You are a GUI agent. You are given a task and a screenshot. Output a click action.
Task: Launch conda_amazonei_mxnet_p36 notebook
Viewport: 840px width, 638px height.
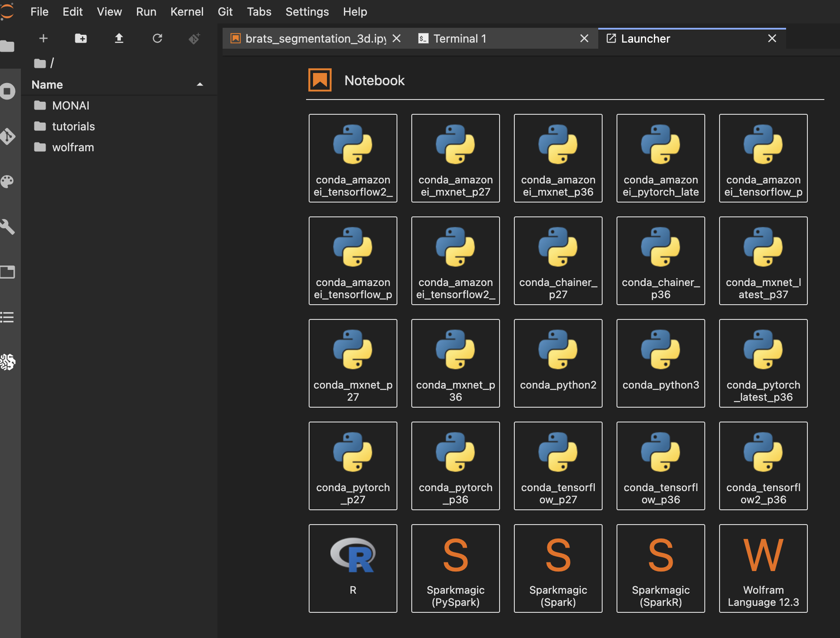(x=558, y=158)
